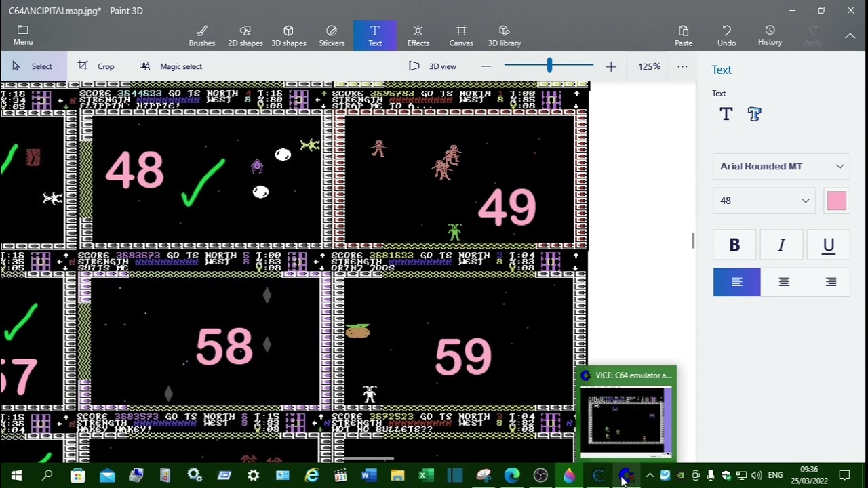Click the pink number 59 on canvas
Viewport: 868px width, 488px height.
(463, 357)
